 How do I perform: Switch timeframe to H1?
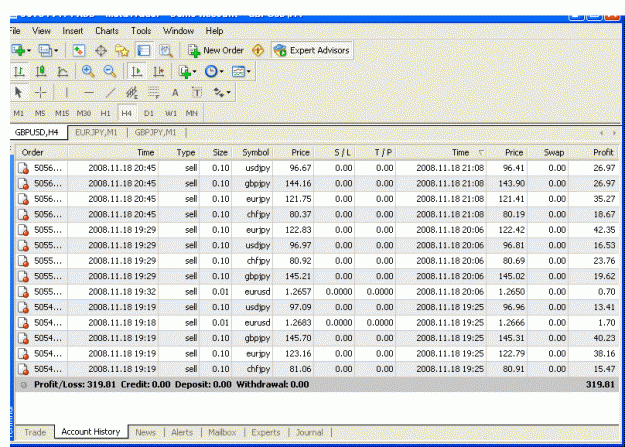(105, 113)
